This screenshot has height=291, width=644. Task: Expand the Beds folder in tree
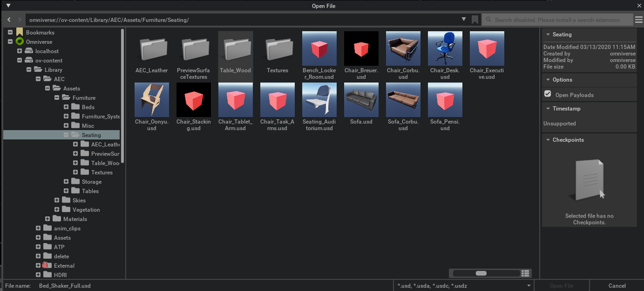point(66,107)
